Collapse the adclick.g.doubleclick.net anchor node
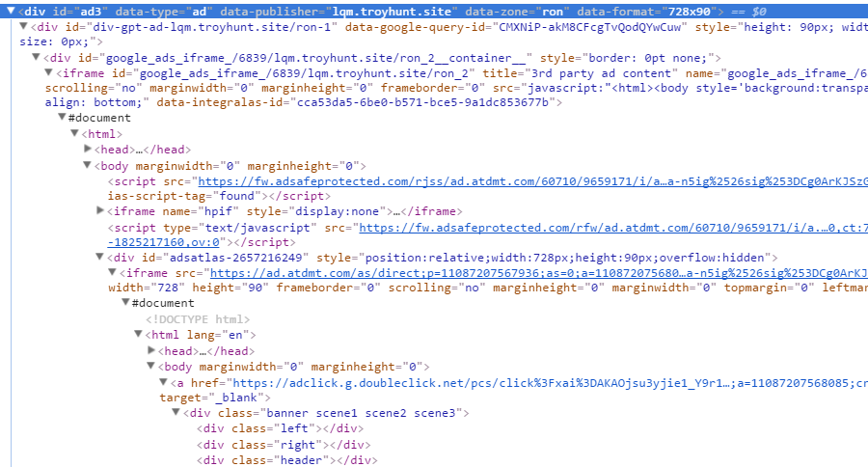This screenshot has width=868, height=467. [163, 382]
